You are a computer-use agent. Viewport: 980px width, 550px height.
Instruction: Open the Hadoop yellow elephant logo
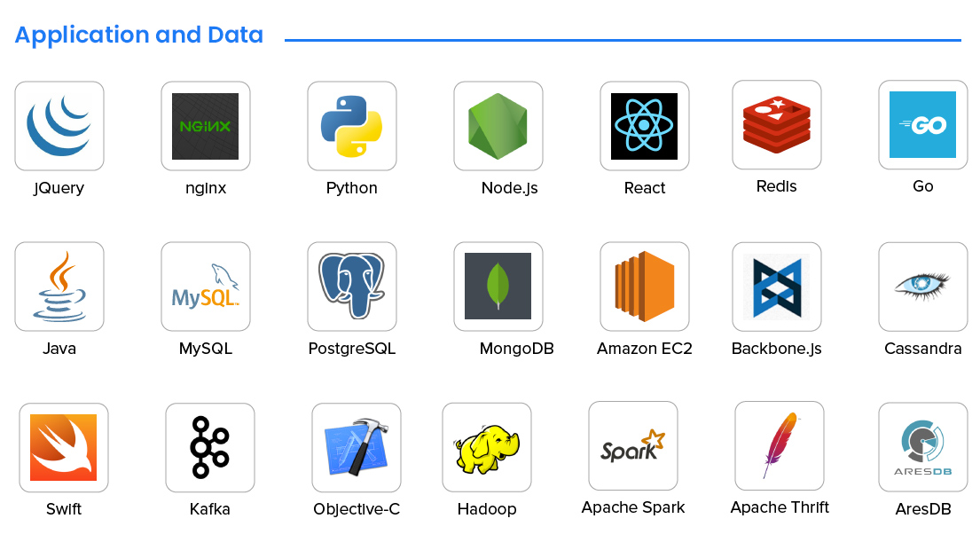pyautogui.click(x=486, y=447)
